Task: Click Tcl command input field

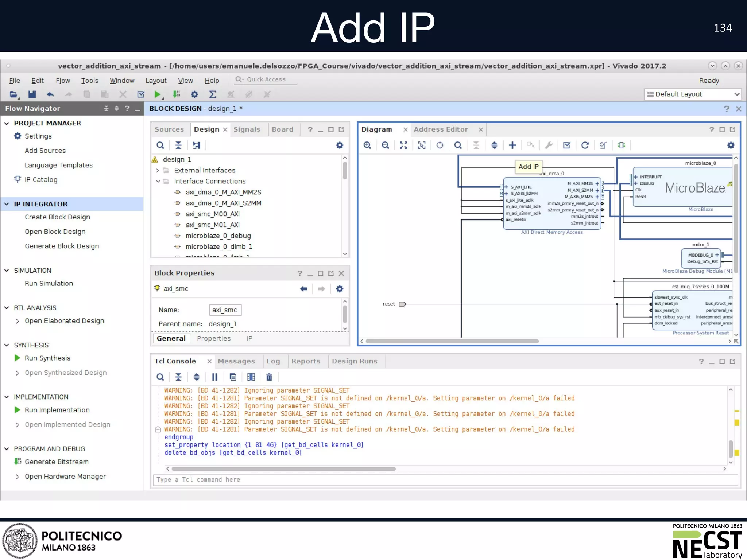Action: [x=446, y=480]
